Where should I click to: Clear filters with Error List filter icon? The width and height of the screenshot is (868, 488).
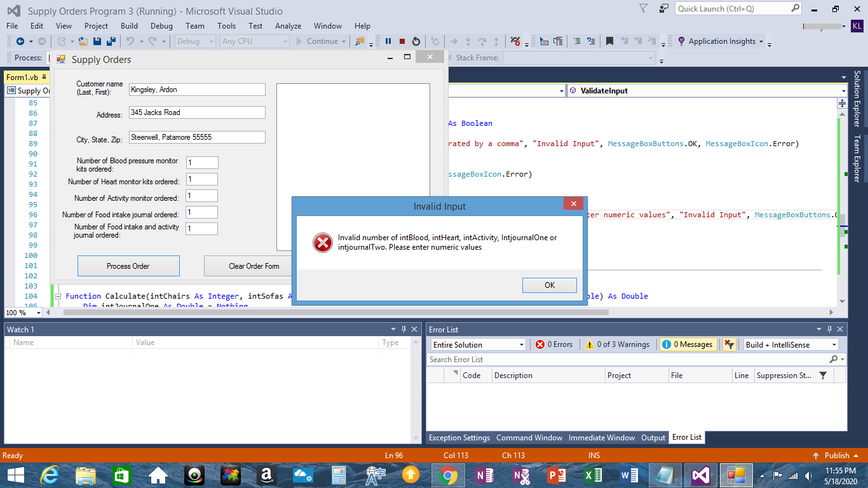click(729, 344)
